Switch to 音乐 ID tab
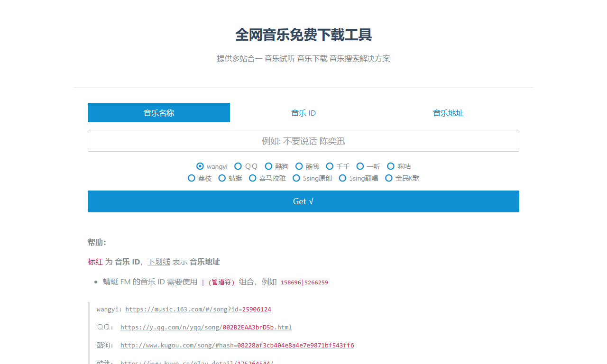607x364 pixels. [x=303, y=113]
